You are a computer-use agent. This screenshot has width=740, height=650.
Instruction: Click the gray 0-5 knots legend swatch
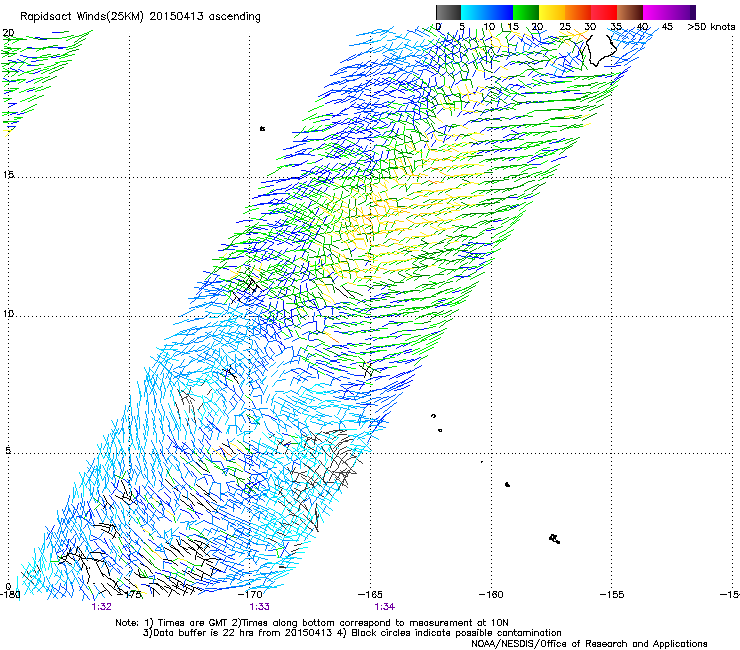pyautogui.click(x=448, y=12)
